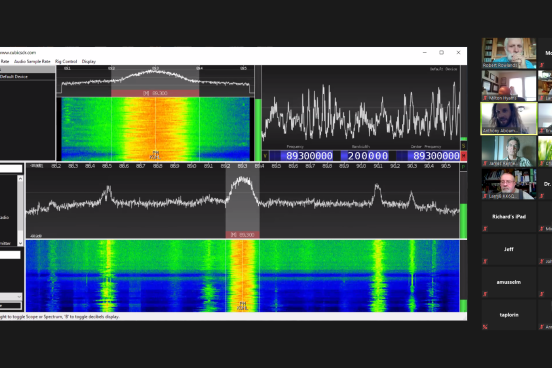The width and height of the screenshot is (552, 368).
Task: Select Robert Rowland's video thumbnail
Action: coord(509,53)
